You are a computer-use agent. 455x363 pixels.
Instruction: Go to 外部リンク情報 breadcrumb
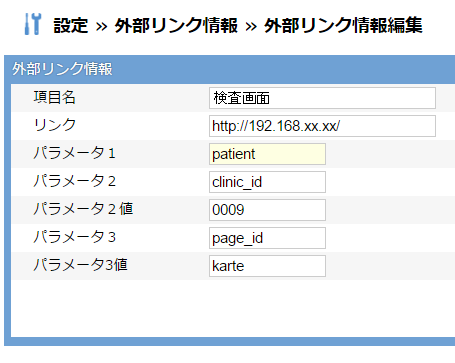pyautogui.click(x=176, y=26)
